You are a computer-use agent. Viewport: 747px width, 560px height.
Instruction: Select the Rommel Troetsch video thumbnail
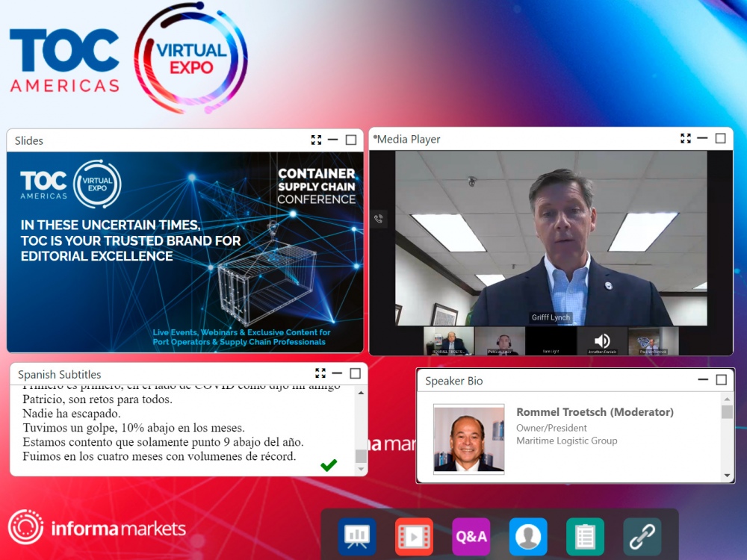[448, 341]
